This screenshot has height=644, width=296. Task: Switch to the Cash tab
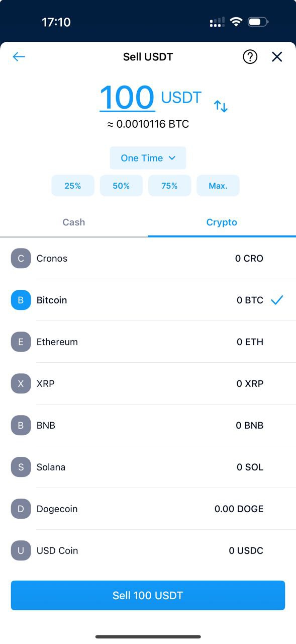click(74, 222)
